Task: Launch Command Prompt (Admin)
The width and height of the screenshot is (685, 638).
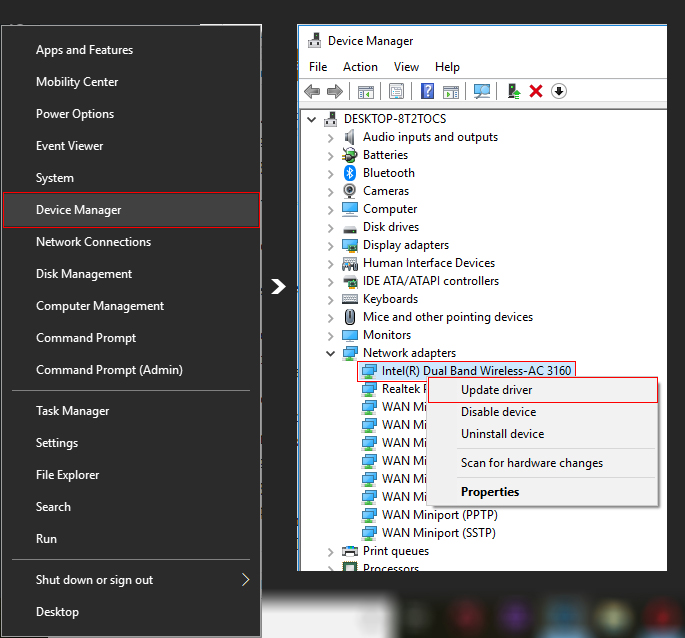Action: point(131,370)
